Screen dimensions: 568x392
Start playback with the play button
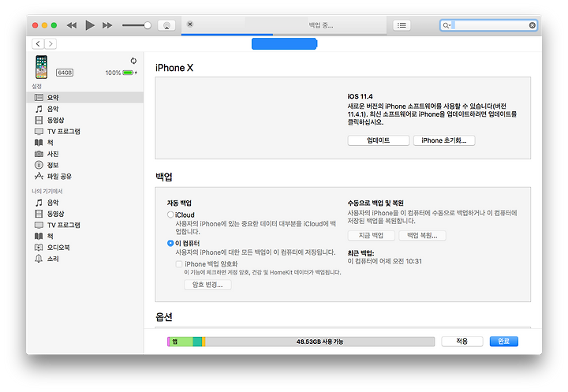pos(89,25)
